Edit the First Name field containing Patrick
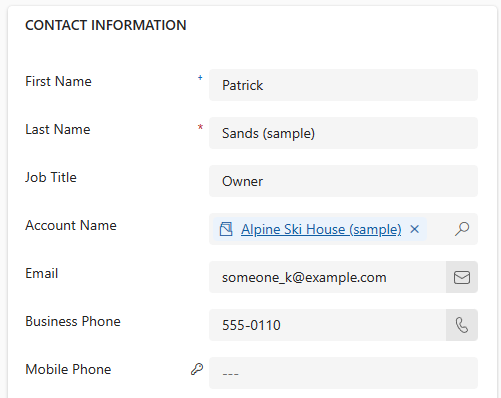501x398 pixels. (x=343, y=85)
